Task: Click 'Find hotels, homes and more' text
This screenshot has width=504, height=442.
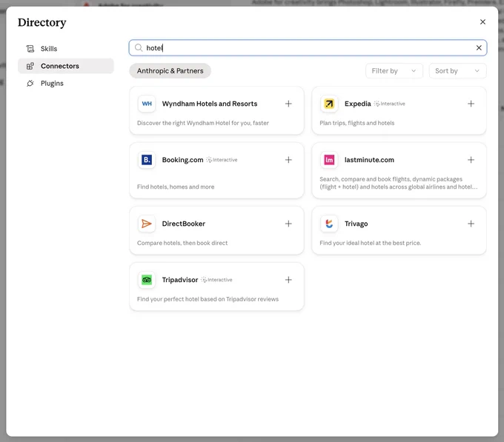Action: coord(176,187)
